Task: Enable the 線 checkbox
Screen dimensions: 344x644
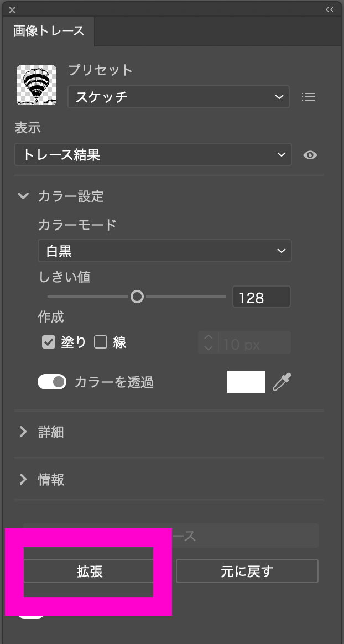Action: click(101, 342)
